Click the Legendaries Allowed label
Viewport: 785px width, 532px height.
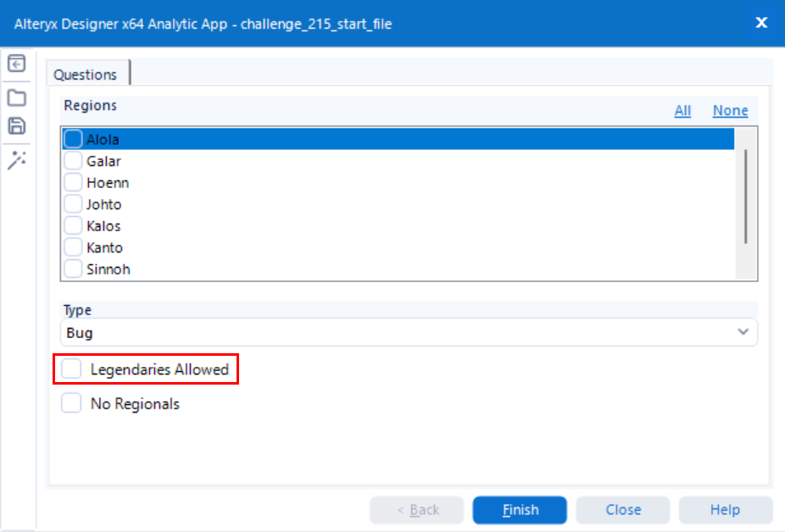(x=159, y=369)
